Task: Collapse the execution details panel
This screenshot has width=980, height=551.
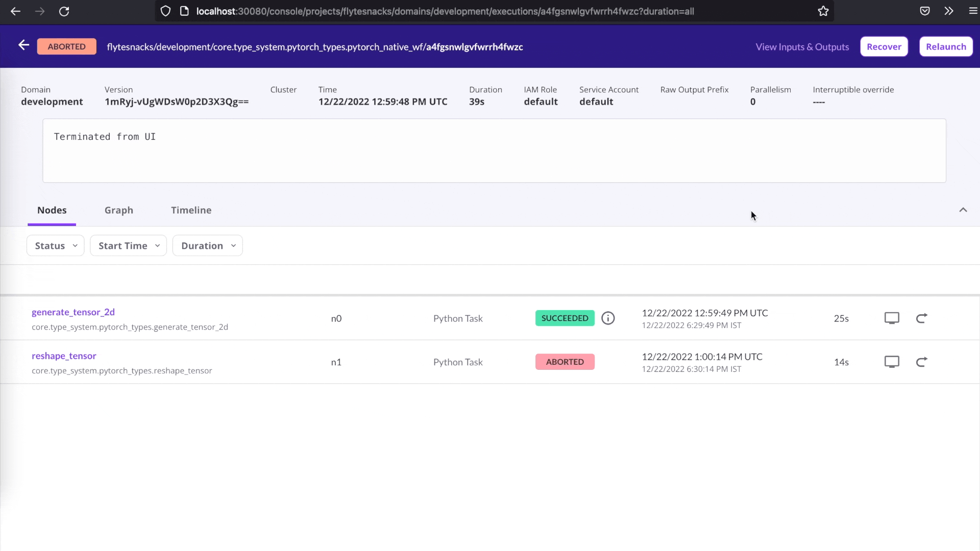Action: 963,210
